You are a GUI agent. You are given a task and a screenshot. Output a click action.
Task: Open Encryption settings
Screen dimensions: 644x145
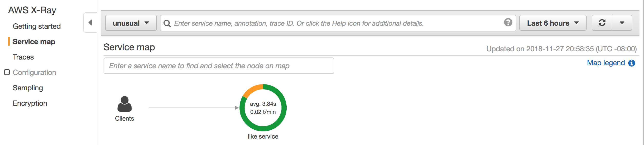click(x=30, y=103)
